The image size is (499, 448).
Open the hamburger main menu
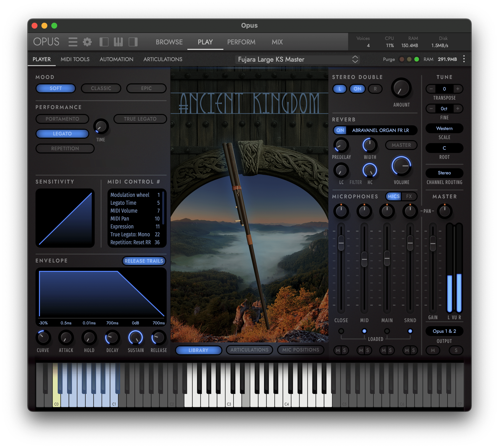coord(73,42)
